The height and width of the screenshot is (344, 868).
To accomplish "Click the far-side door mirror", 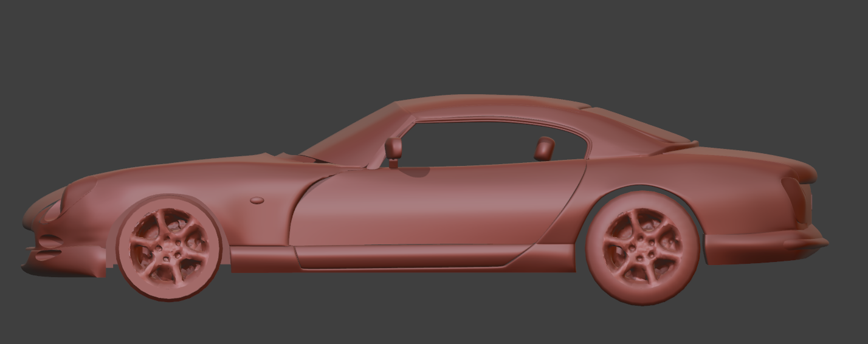I will click(544, 148).
